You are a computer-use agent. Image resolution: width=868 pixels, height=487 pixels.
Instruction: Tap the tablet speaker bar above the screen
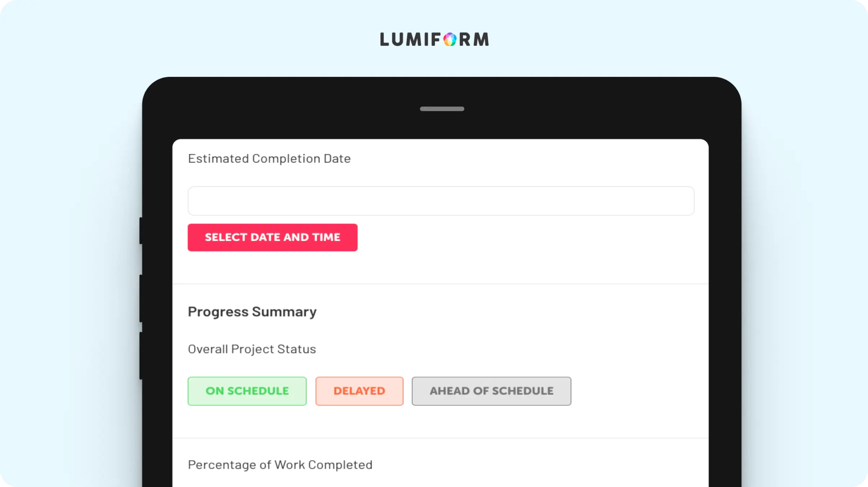coord(442,109)
